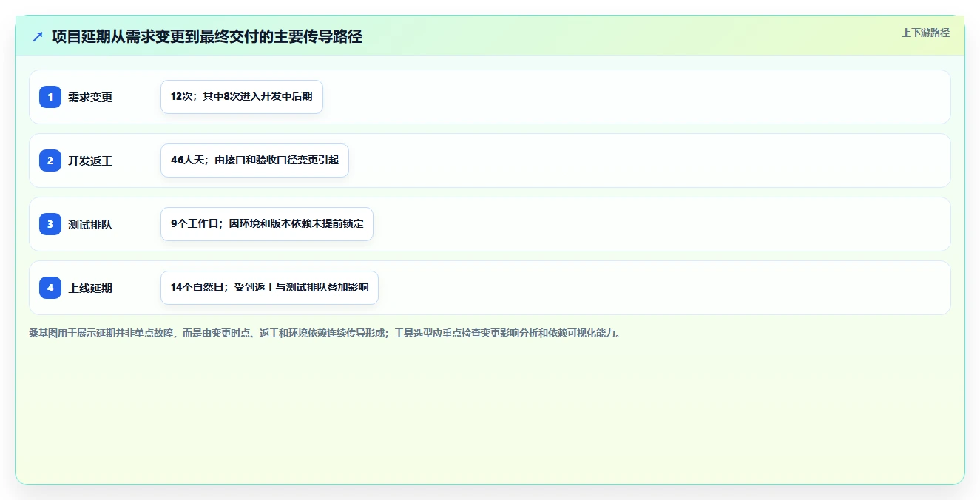Click the step 4 number badge
The image size is (980, 500).
pos(50,288)
